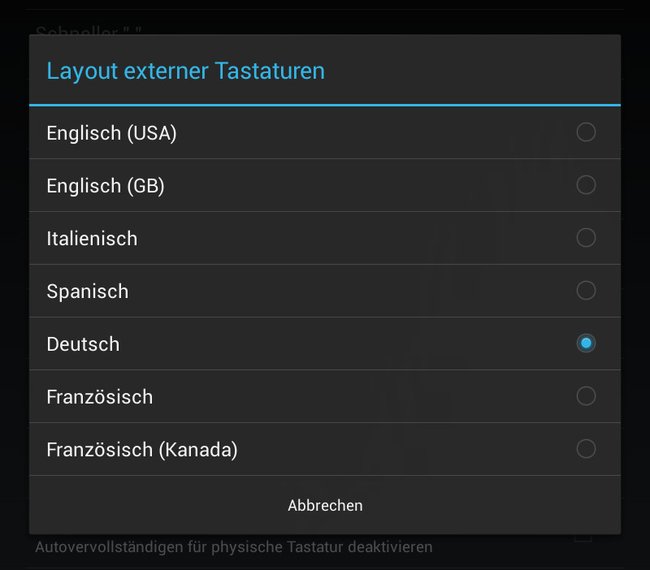Image resolution: width=650 pixels, height=570 pixels.
Task: Choose the Französisch (Kanada) radio button
Action: point(586,449)
